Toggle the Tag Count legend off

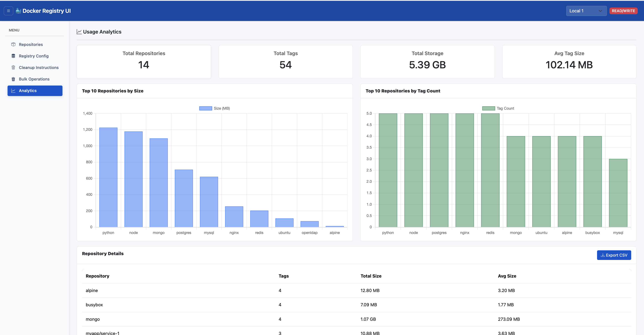pyautogui.click(x=498, y=108)
